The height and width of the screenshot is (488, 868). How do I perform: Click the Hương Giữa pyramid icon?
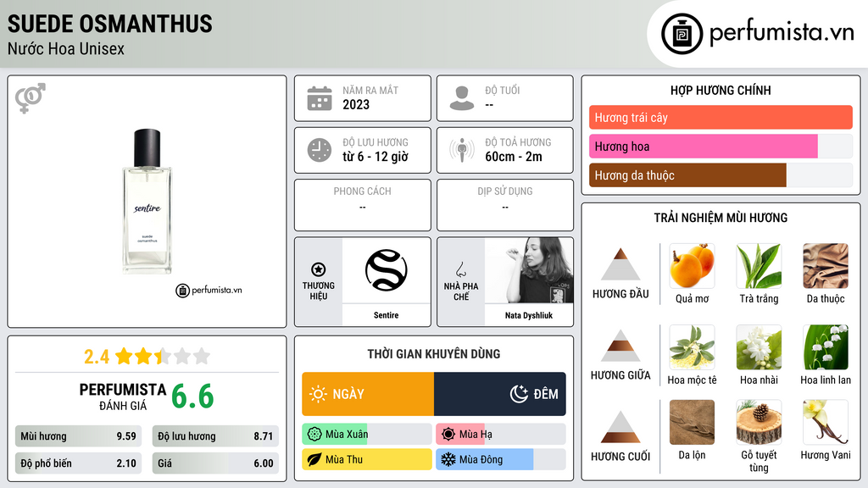620,346
